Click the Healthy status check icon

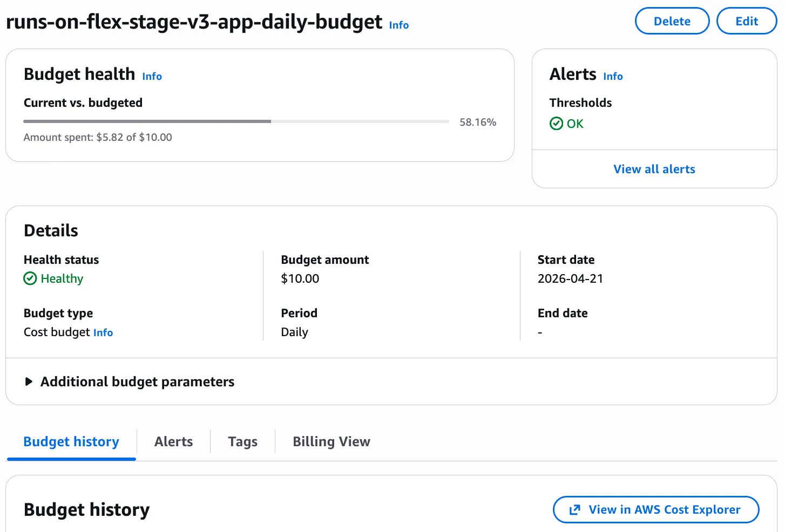[x=30, y=278]
